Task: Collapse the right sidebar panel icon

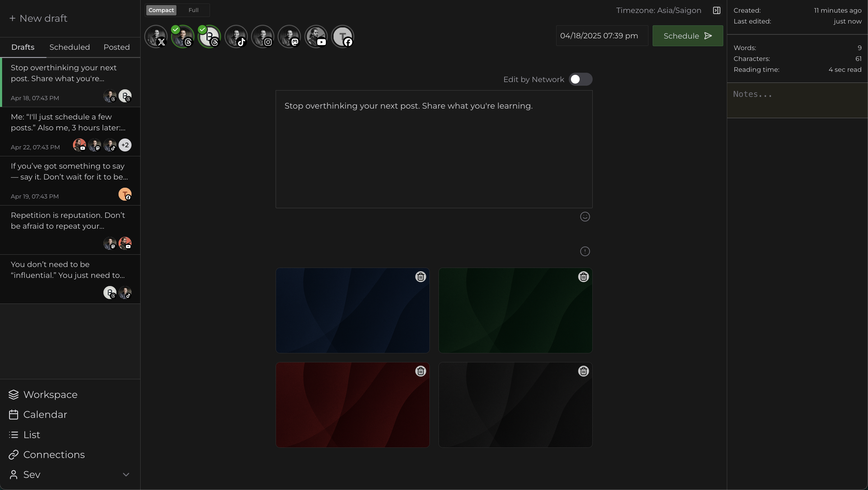Action: pos(716,11)
